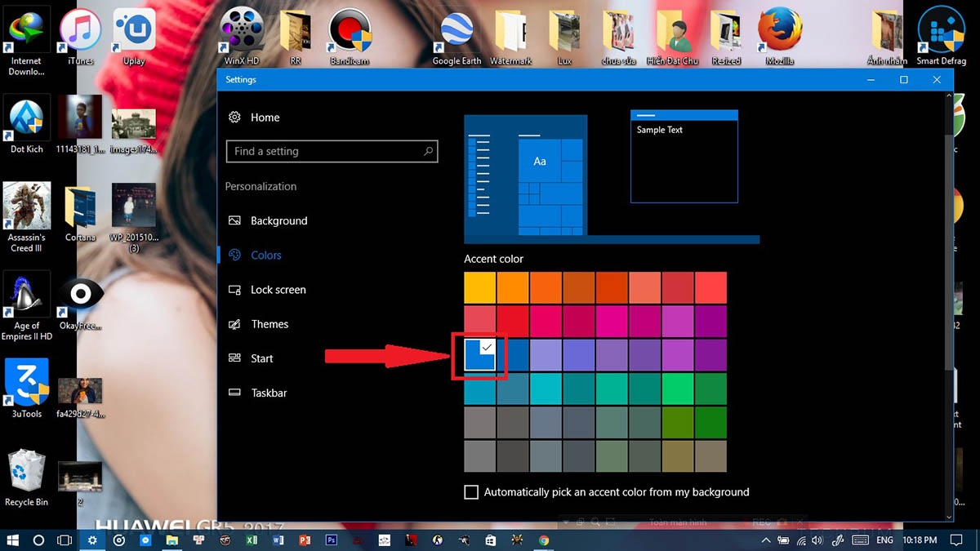Pick the bright red swatch ending top row
980x551 pixels.
(x=710, y=287)
